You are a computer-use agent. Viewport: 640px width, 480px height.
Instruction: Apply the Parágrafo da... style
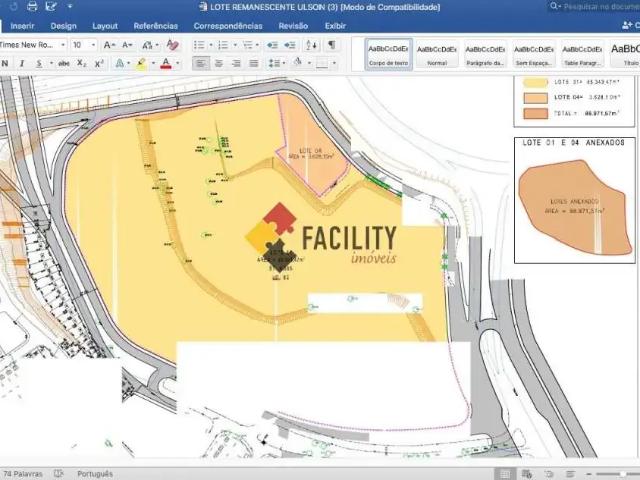coord(485,55)
